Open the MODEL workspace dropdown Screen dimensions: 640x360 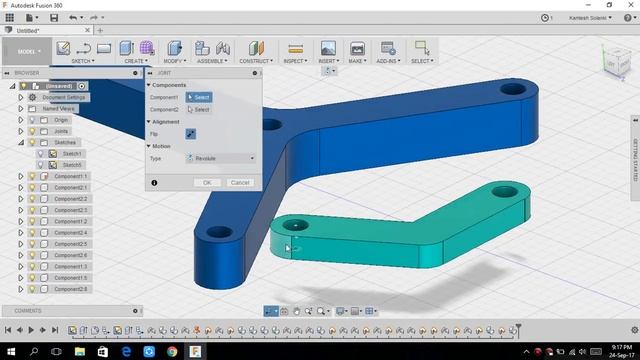coord(27,51)
